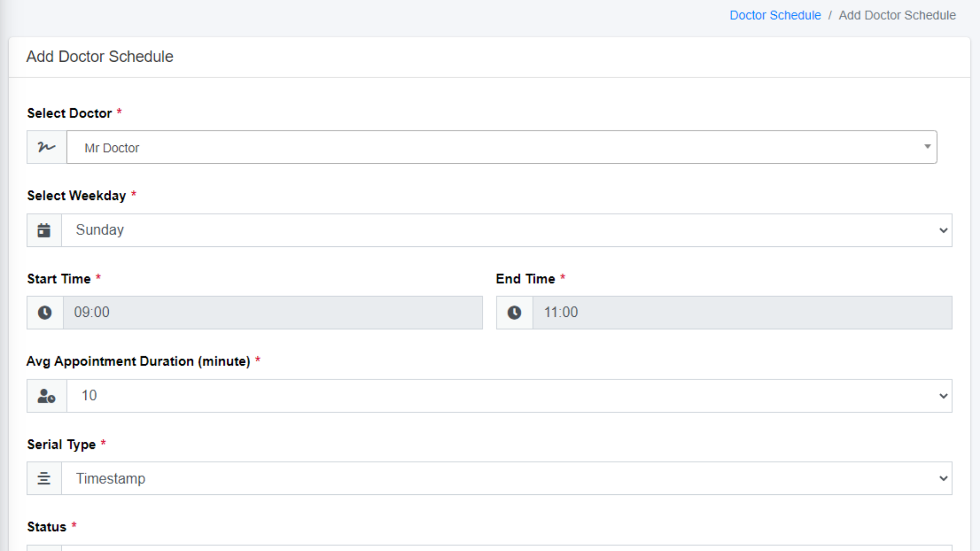Expand the Serial Type dropdown showing Timestamp
The image size is (980, 551).
click(943, 479)
